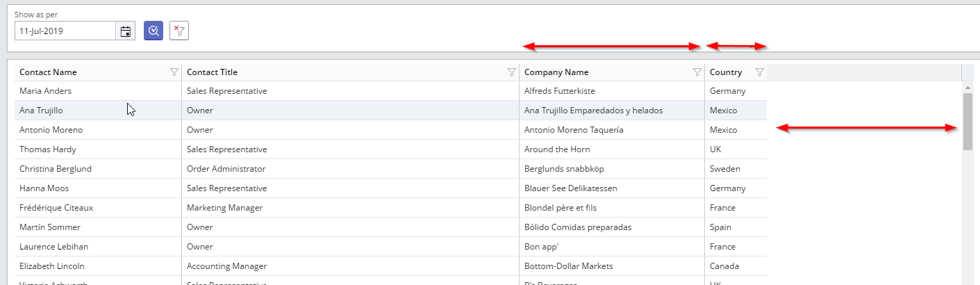Sort by the Contact Name header
The image size is (980, 285).
point(49,72)
